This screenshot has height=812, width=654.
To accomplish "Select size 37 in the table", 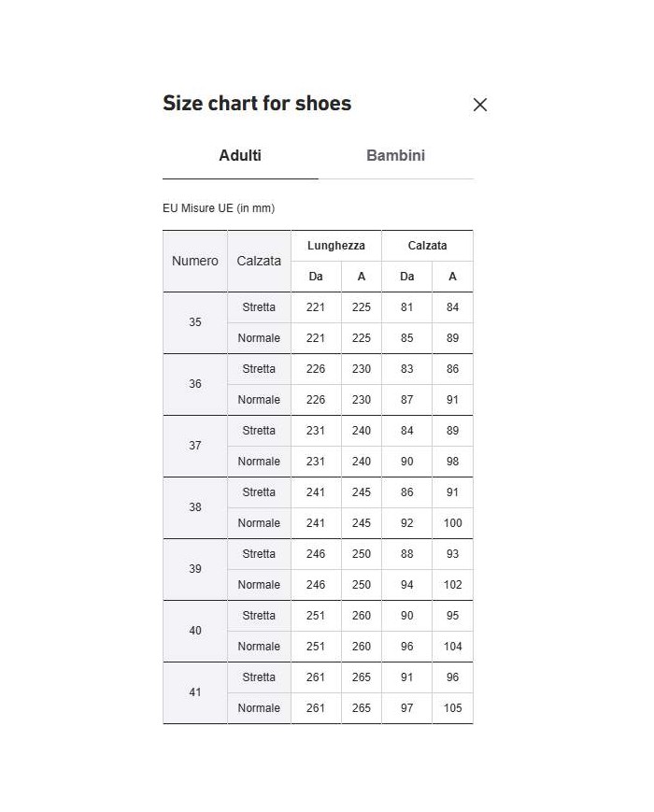I will click(x=195, y=446).
